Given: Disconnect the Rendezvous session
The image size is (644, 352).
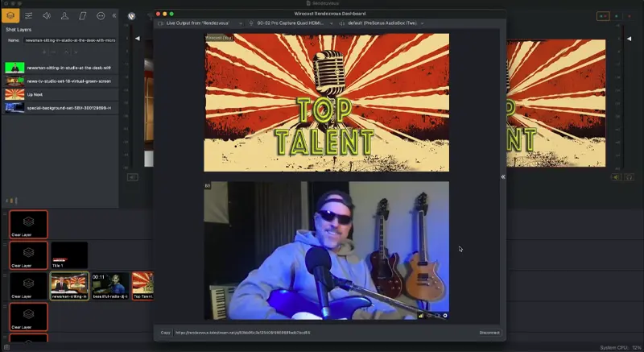Looking at the screenshot, I should click(489, 333).
